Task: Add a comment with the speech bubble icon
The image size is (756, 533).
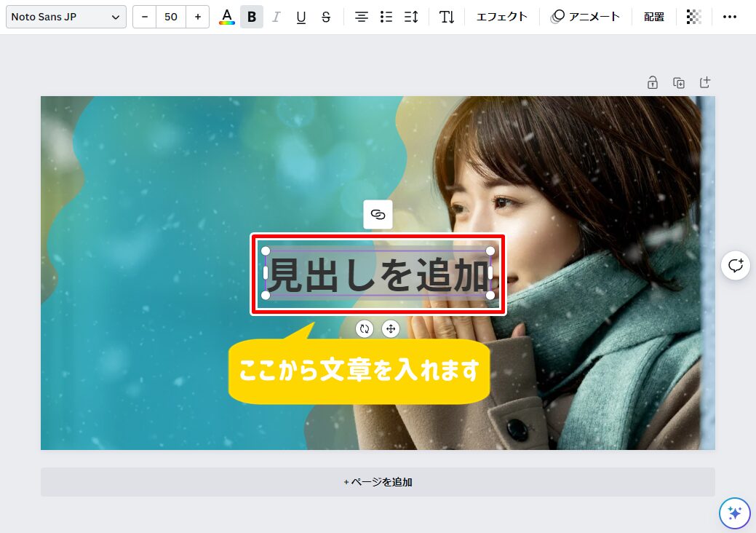Action: coord(736,265)
